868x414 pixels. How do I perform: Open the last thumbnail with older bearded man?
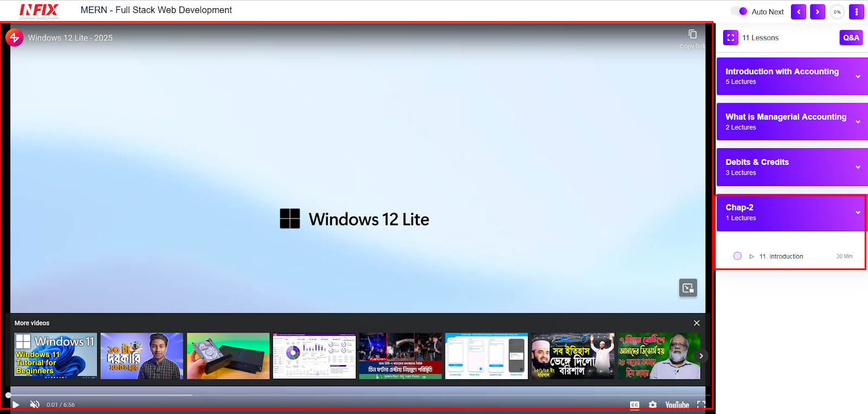click(x=659, y=356)
